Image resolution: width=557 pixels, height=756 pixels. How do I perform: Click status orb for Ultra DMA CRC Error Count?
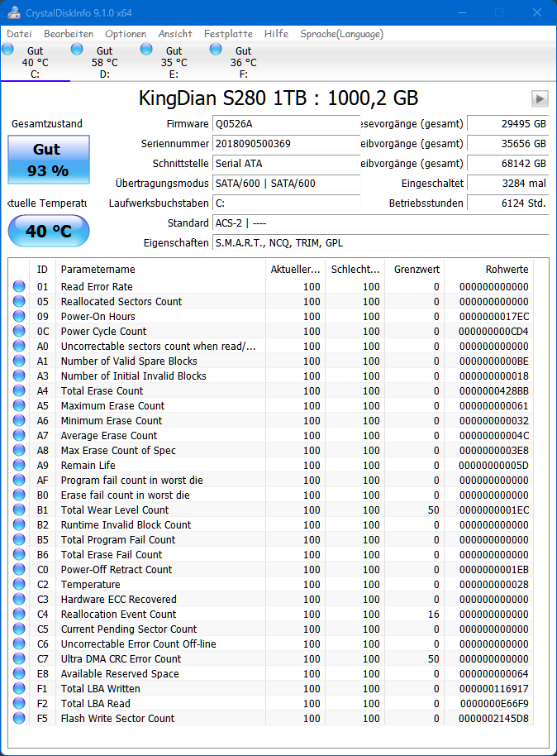pyautogui.click(x=19, y=658)
